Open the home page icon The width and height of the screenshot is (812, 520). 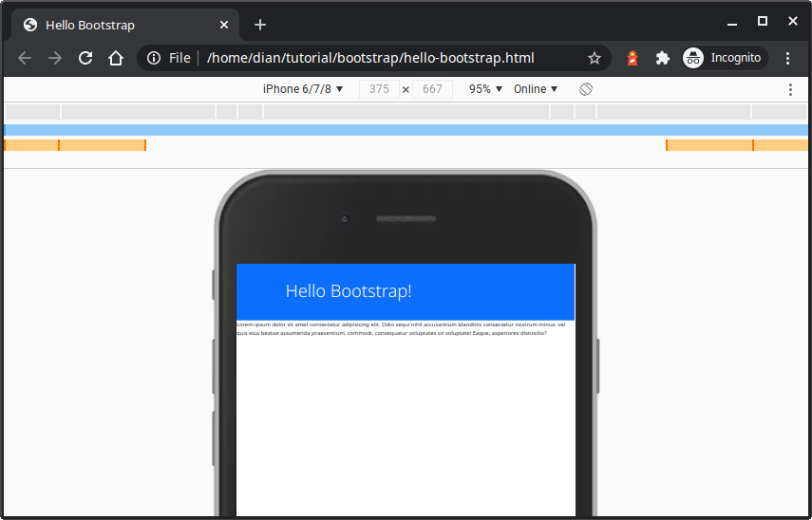point(116,58)
